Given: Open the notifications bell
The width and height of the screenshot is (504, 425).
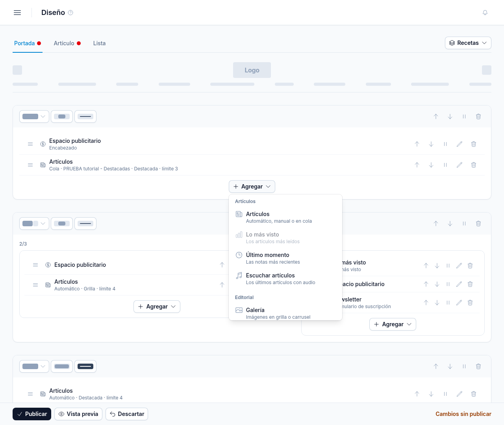Looking at the screenshot, I should pos(485,13).
